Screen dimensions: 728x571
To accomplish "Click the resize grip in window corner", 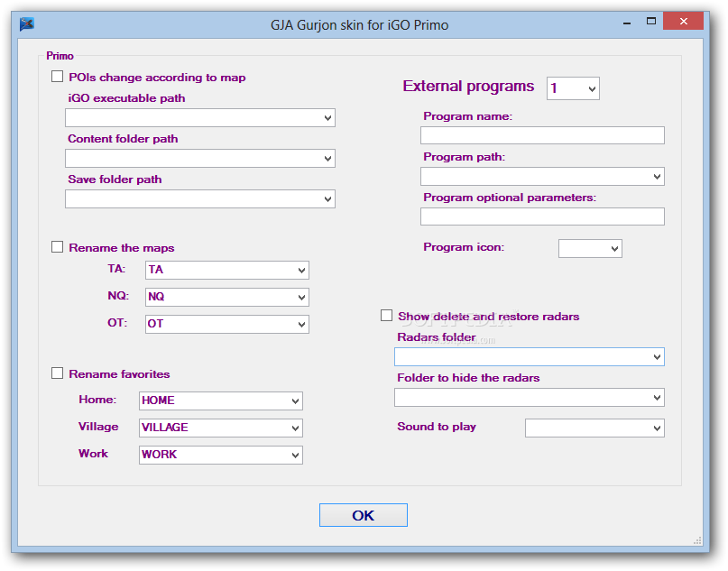I will click(x=697, y=541).
